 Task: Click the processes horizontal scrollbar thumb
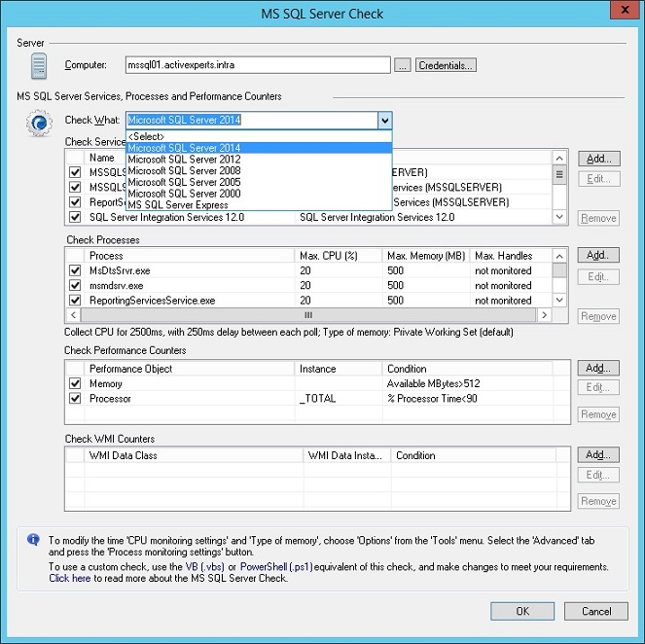point(308,315)
